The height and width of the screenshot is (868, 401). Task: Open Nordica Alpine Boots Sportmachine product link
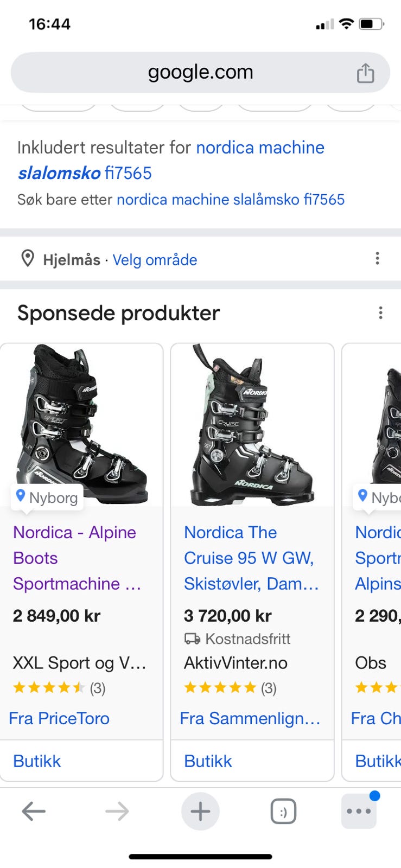(x=76, y=558)
